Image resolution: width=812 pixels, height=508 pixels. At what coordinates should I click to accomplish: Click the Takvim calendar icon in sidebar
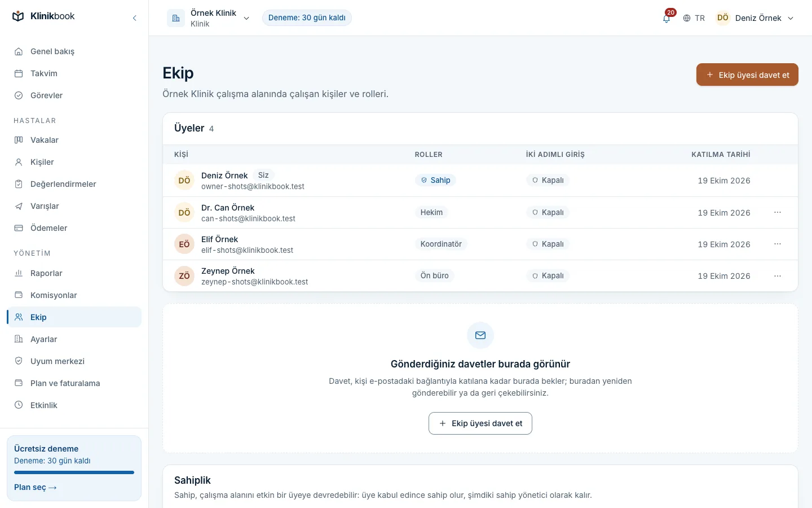click(x=19, y=73)
